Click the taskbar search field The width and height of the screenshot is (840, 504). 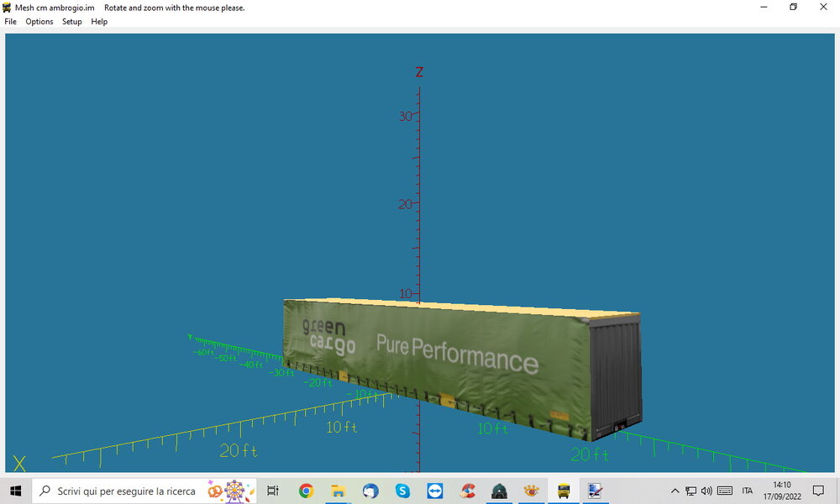144,491
